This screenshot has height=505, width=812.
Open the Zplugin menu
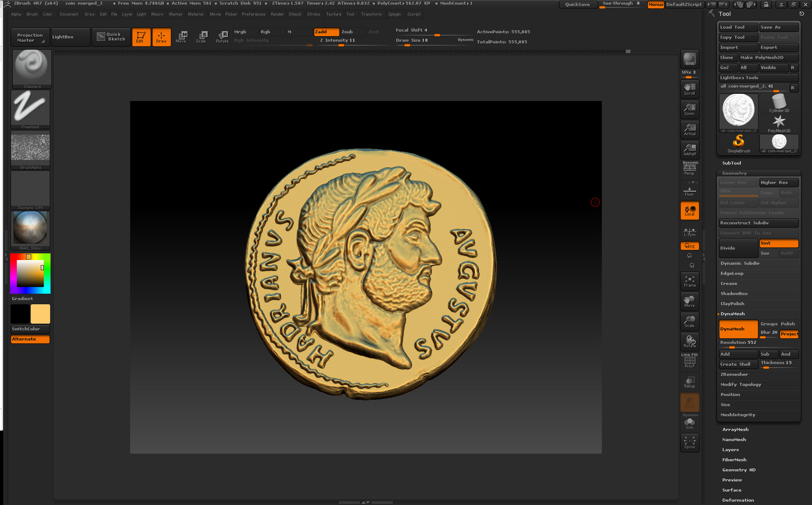[395, 14]
